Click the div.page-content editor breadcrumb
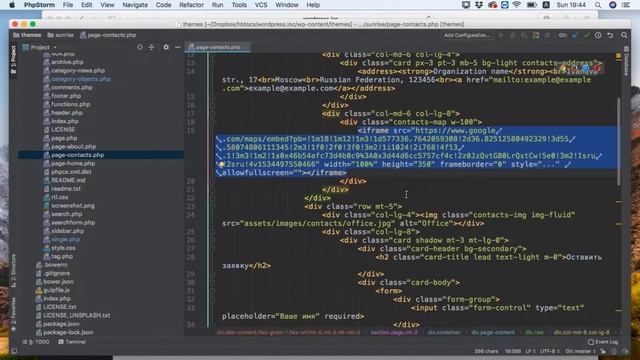The image size is (640, 360). pyautogui.click(x=493, y=333)
